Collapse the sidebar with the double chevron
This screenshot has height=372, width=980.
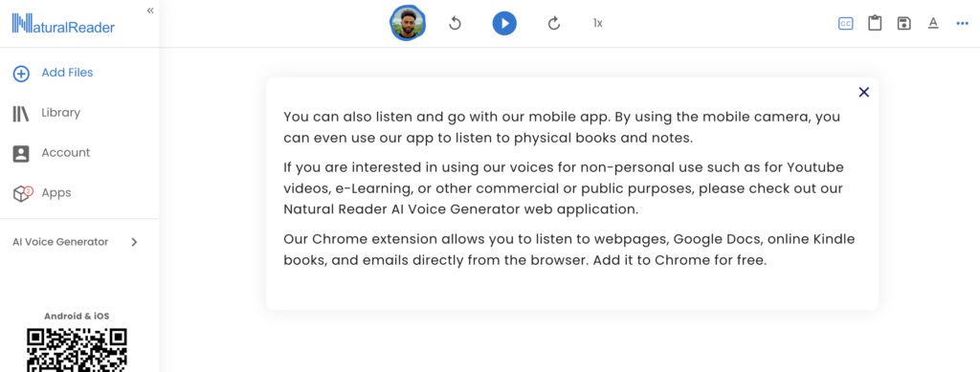pos(150,10)
